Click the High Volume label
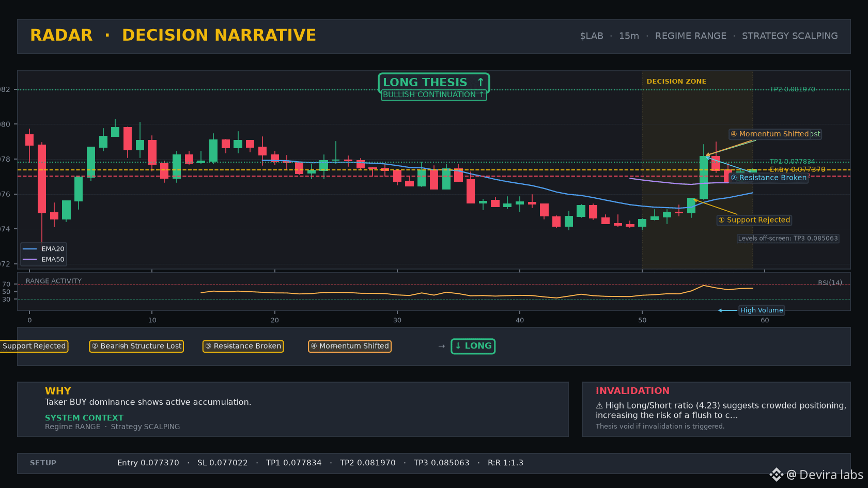The width and height of the screenshot is (868, 488). pyautogui.click(x=762, y=310)
